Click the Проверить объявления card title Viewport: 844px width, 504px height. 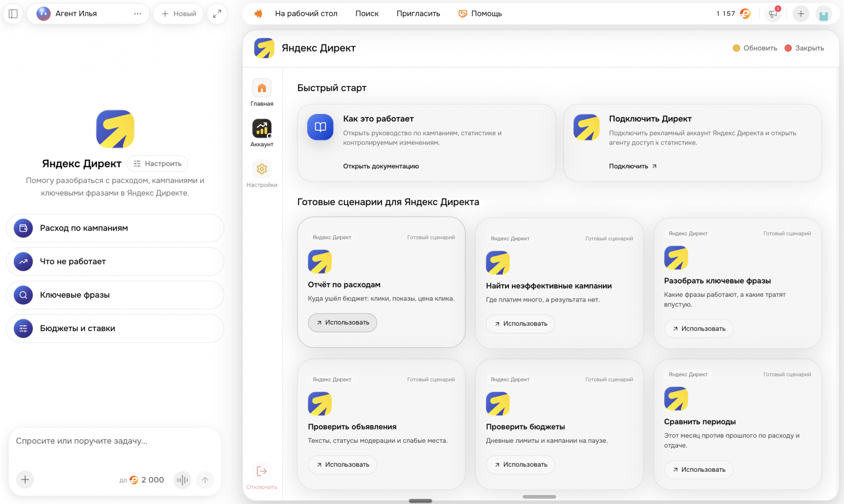pyautogui.click(x=352, y=427)
